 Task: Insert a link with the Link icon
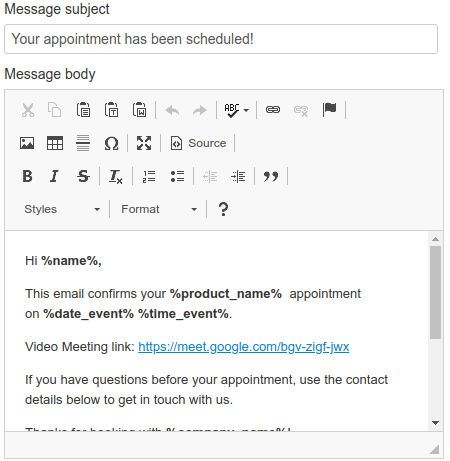[273, 110]
